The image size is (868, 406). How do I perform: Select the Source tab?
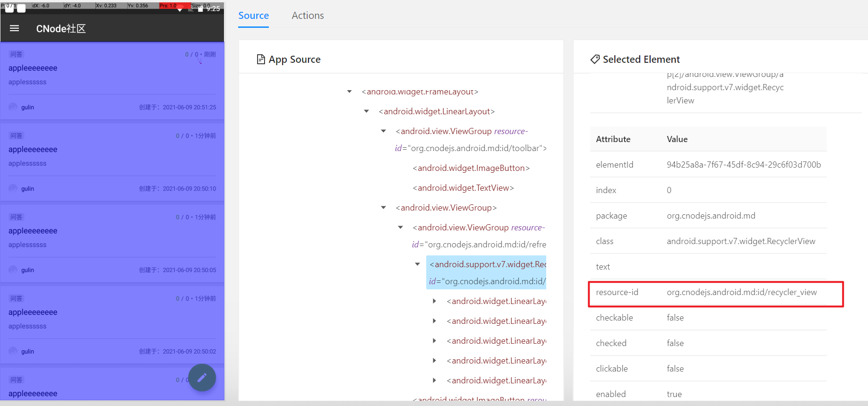tap(253, 16)
